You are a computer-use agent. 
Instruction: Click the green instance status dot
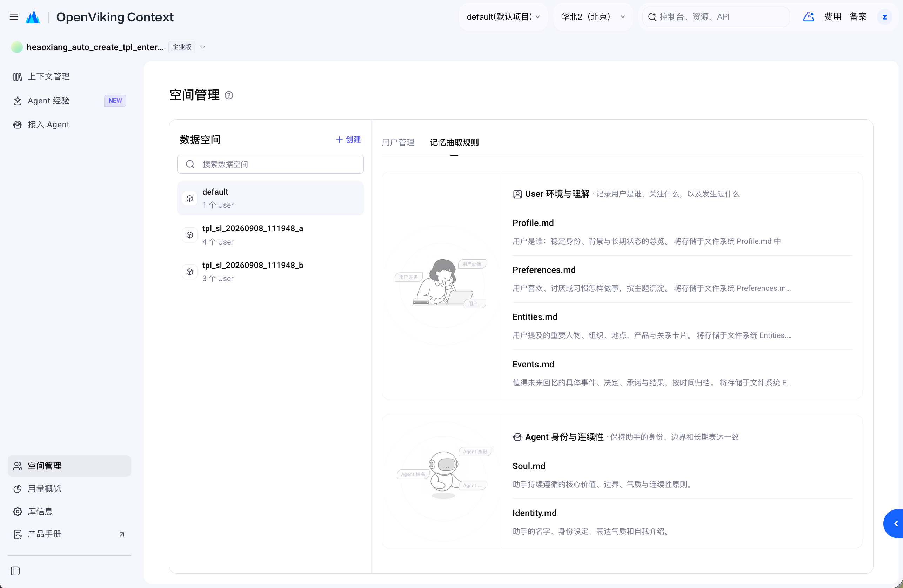17,47
